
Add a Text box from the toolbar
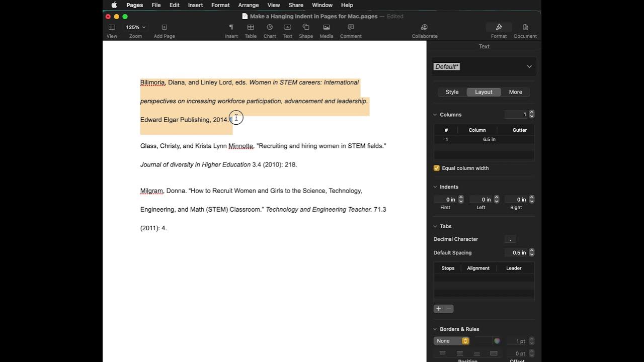point(287,27)
